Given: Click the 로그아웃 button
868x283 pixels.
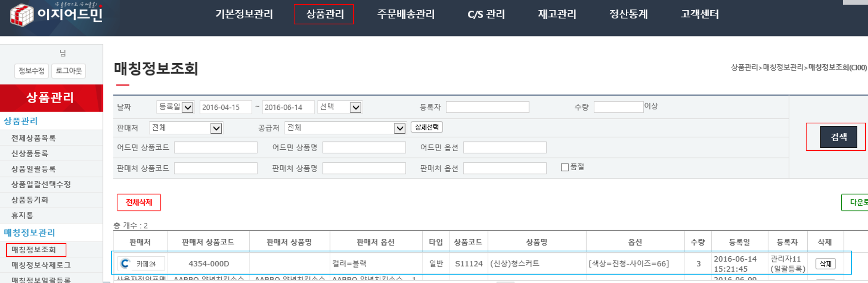Looking at the screenshot, I should (x=69, y=71).
